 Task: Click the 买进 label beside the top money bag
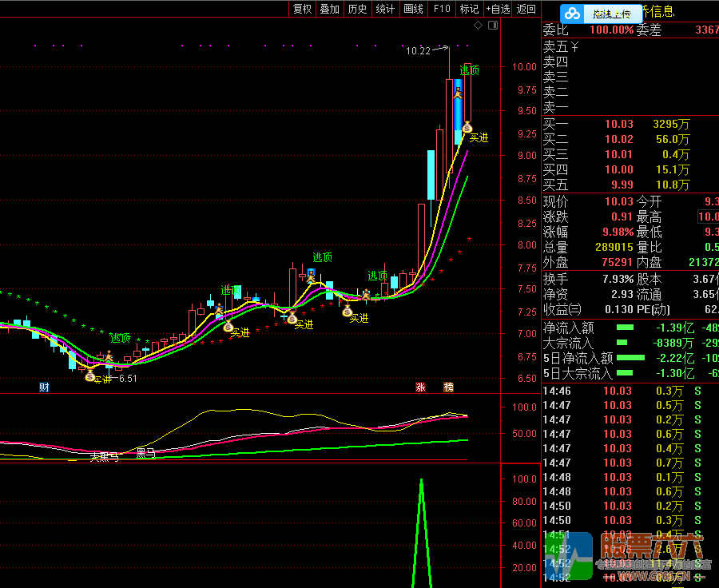479,137
